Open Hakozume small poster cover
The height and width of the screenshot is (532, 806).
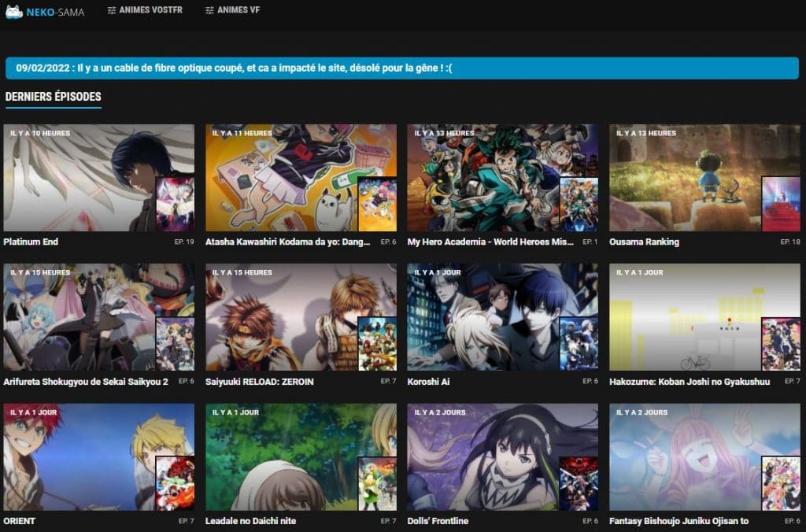(781, 344)
